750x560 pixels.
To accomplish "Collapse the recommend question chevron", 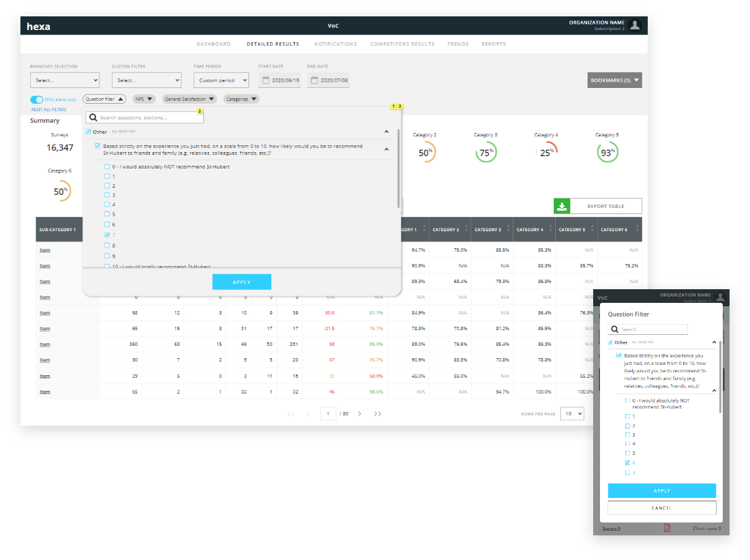I will (x=387, y=149).
